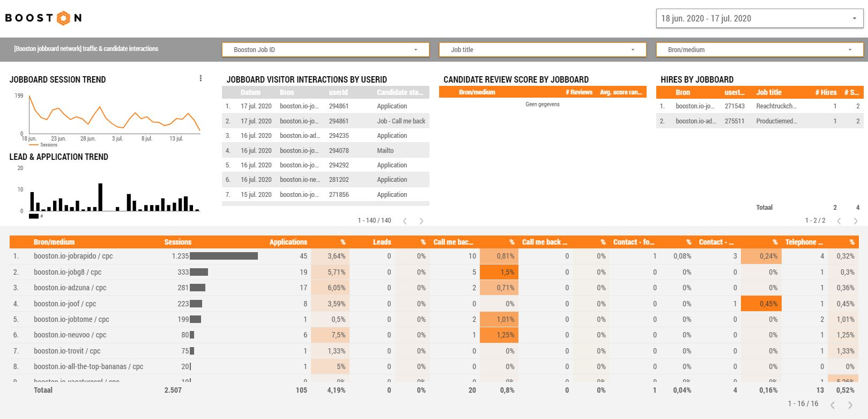Sort bottom table by Leads header
This screenshot has width=868, height=419.
coord(382,242)
